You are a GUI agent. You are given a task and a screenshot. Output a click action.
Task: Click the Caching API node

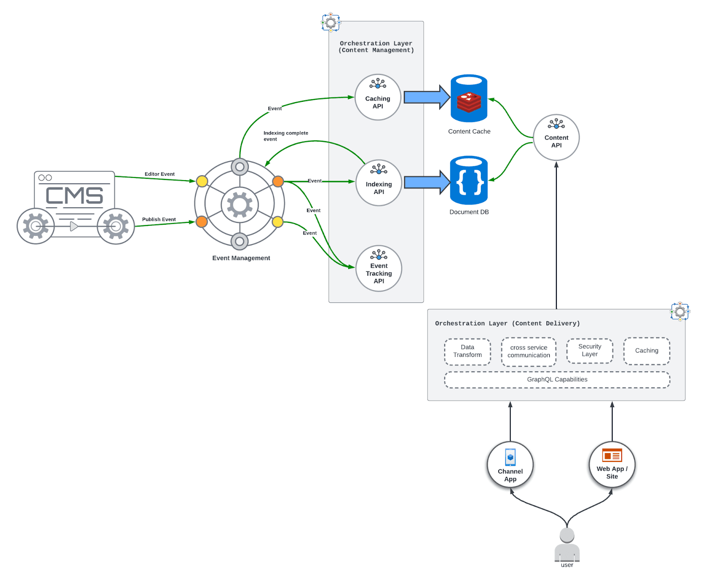tap(378, 97)
